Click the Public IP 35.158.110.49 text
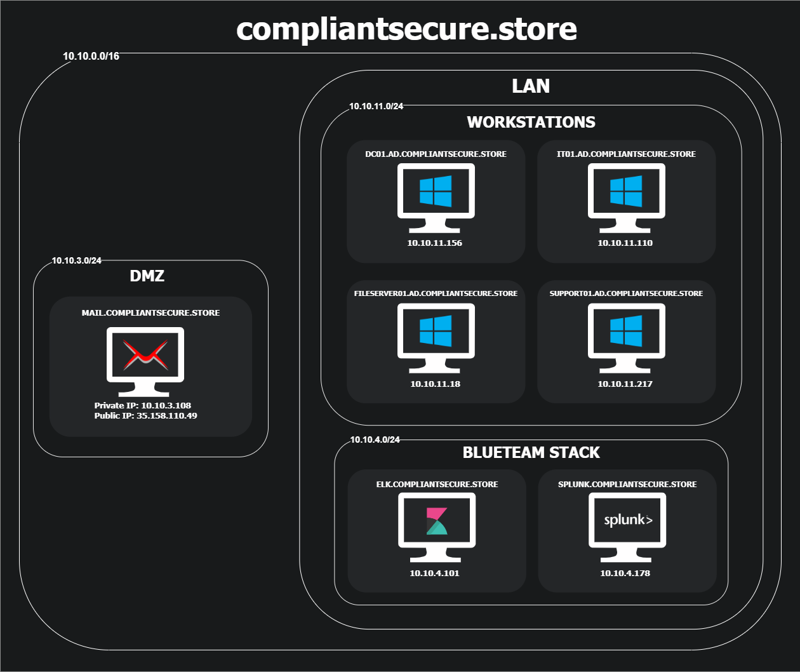The height and width of the screenshot is (672, 800). (x=147, y=416)
